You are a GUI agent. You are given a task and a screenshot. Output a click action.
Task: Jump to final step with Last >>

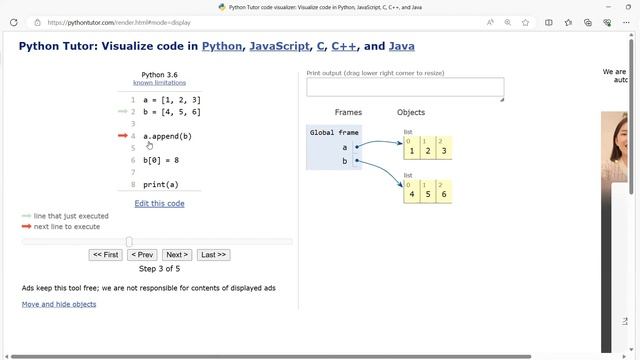point(213,255)
